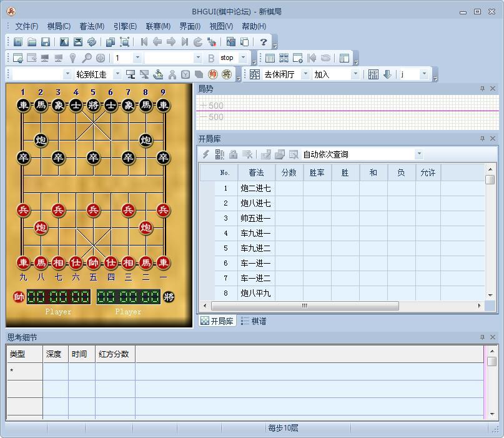
Task: Open the engine number 1 dropdown
Action: pos(137,58)
